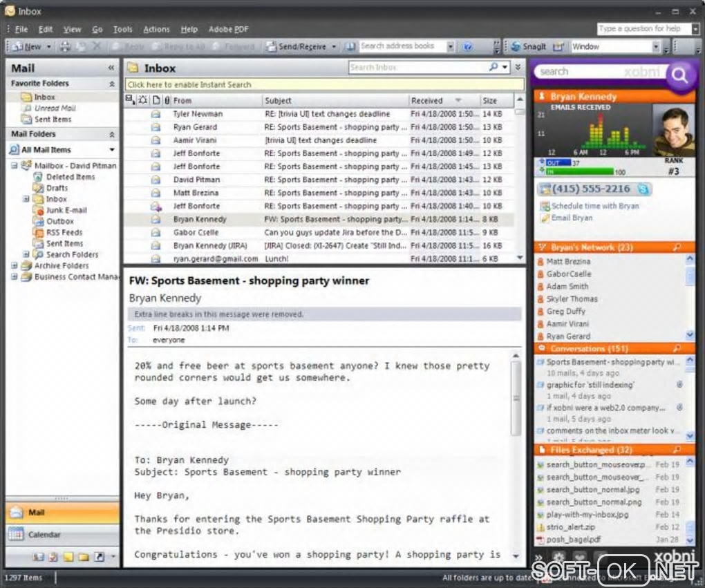Click the Xobni search input field
Image resolution: width=705 pixels, height=588 pixels.
[x=600, y=72]
